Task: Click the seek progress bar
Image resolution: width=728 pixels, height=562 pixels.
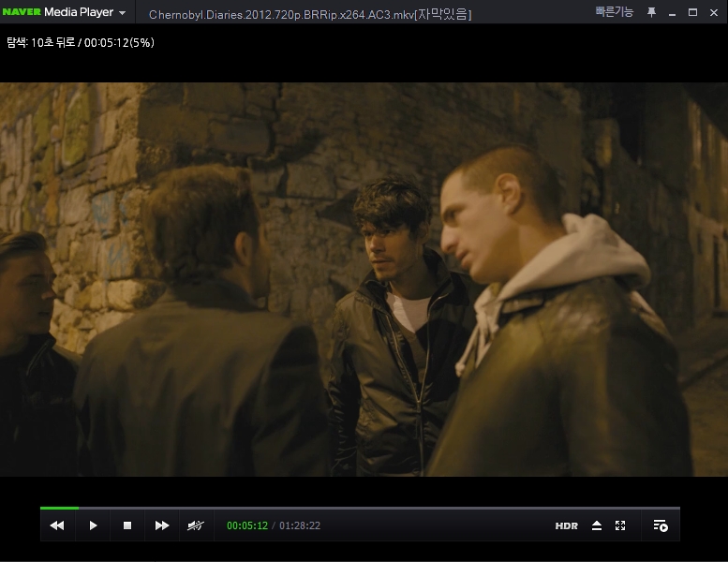Action: tap(360, 508)
